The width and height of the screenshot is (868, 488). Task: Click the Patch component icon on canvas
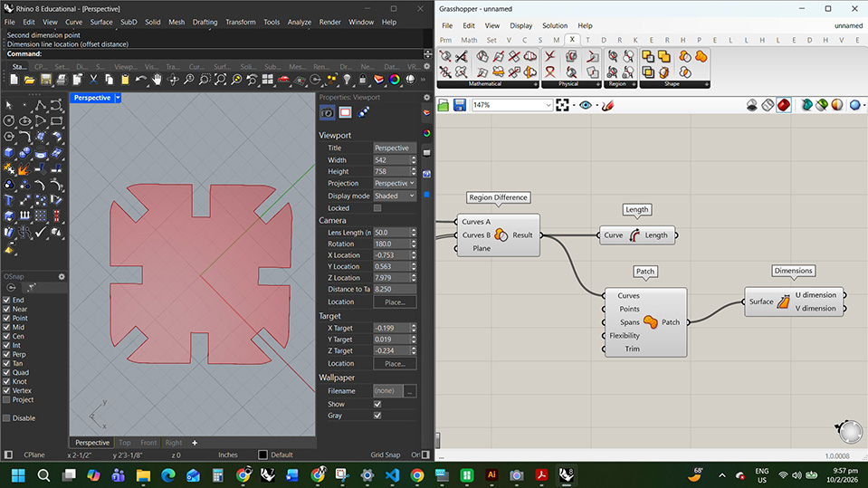(x=650, y=321)
